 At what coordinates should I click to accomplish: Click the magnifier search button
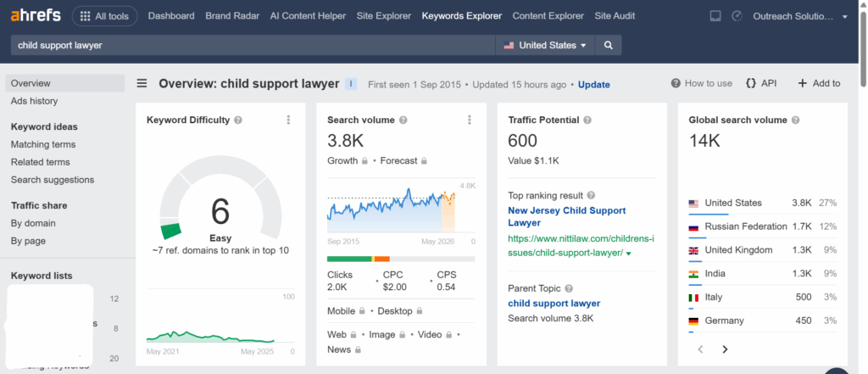pyautogui.click(x=609, y=46)
